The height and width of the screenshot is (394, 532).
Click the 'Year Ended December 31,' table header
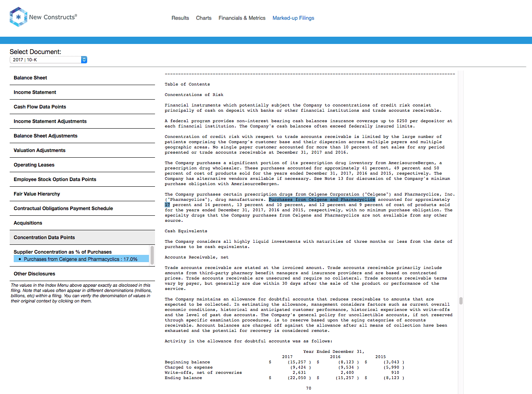(x=334, y=352)
